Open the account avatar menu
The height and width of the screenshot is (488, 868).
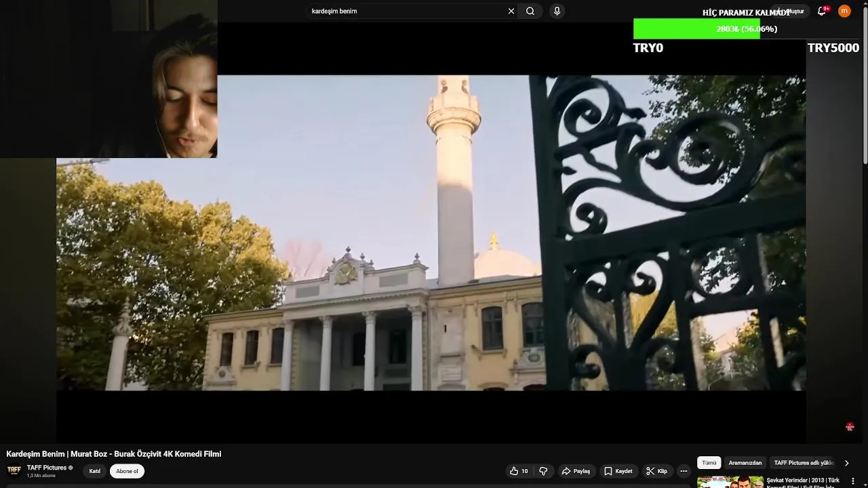[844, 11]
